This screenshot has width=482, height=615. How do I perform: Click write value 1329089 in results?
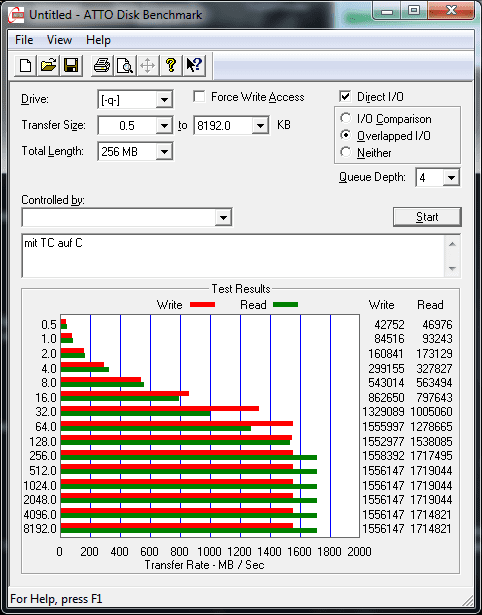[x=382, y=412]
